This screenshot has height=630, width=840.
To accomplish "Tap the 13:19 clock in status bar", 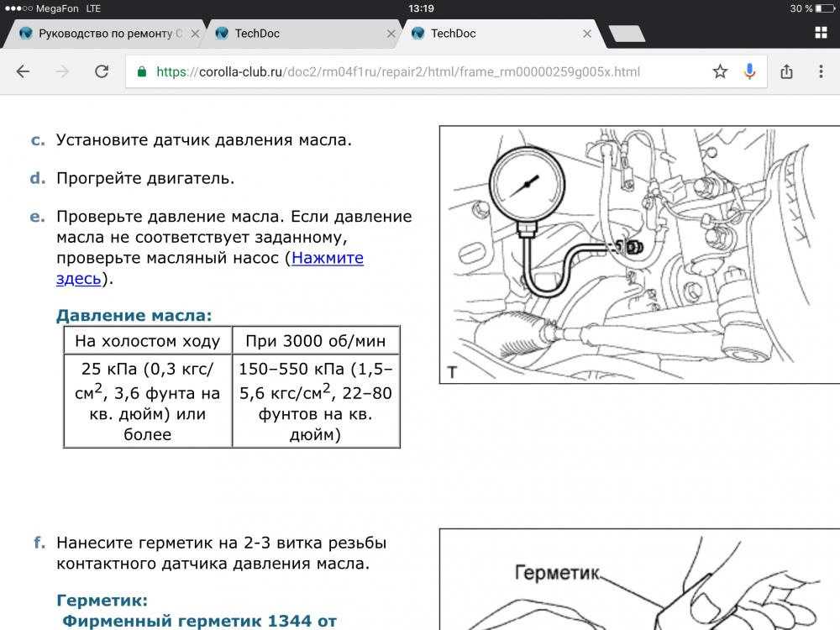I will (421, 8).
